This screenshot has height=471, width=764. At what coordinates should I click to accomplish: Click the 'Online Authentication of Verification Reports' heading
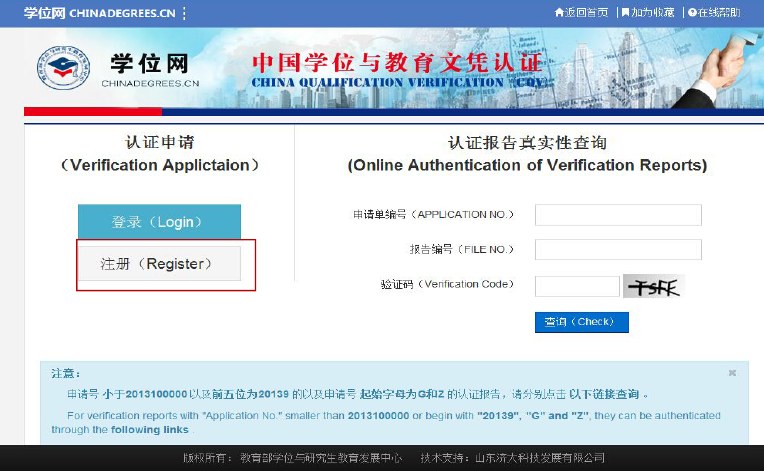pos(527,165)
